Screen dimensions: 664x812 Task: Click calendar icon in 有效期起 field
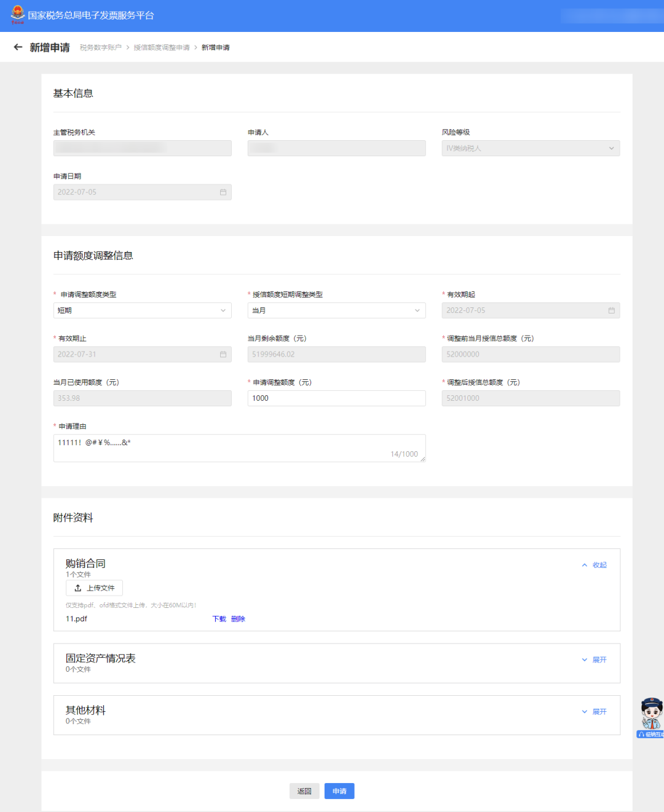pyautogui.click(x=611, y=310)
